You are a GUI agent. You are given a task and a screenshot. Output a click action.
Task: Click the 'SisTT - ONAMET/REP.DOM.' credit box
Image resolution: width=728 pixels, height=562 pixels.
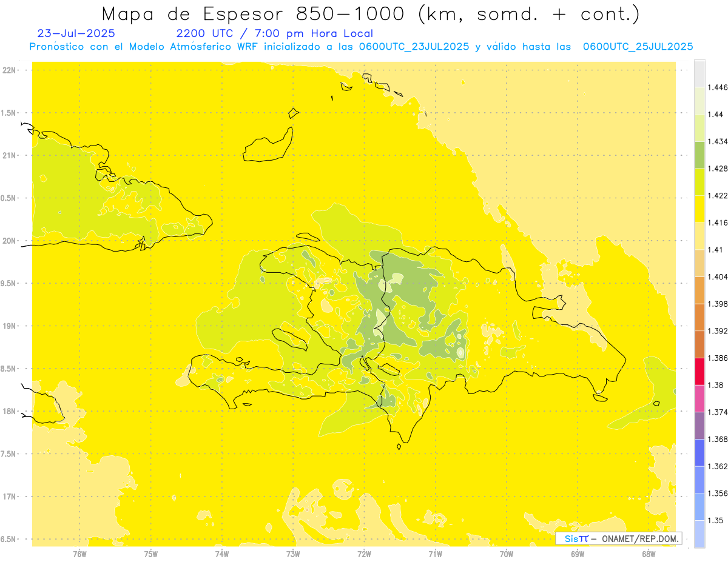(619, 538)
